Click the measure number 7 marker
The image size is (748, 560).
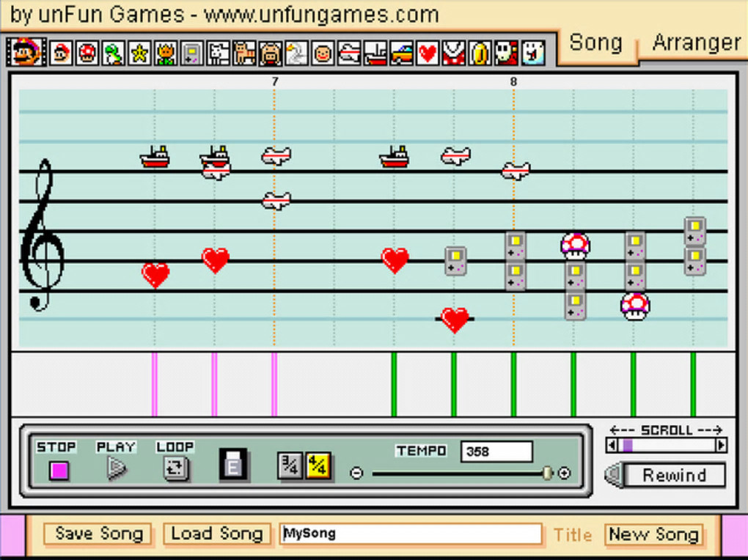(x=275, y=81)
